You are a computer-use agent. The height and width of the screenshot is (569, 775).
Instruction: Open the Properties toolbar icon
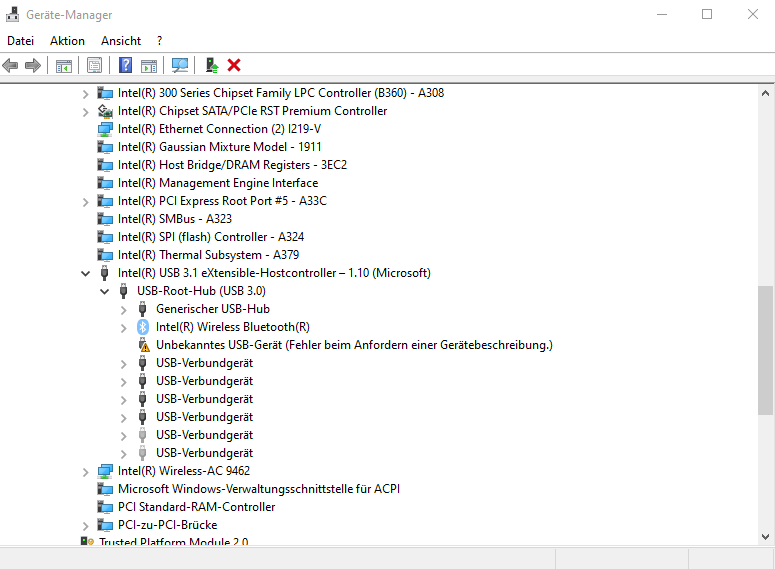pos(94,65)
